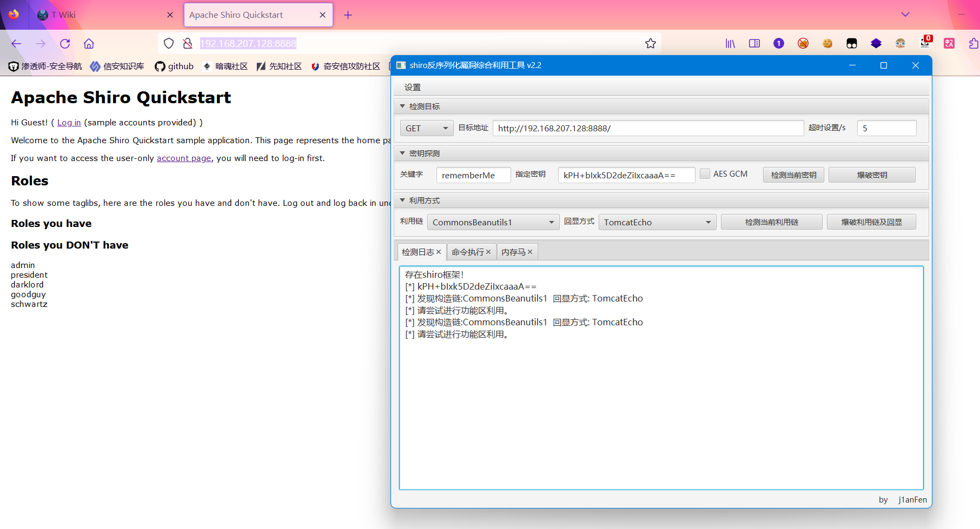Open the Firefox extensions puzzle icon
The image size is (980, 529).
(x=974, y=43)
